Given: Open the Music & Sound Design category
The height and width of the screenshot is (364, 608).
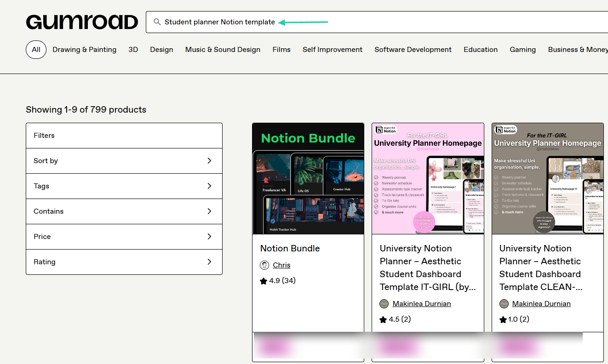Looking at the screenshot, I should [223, 50].
